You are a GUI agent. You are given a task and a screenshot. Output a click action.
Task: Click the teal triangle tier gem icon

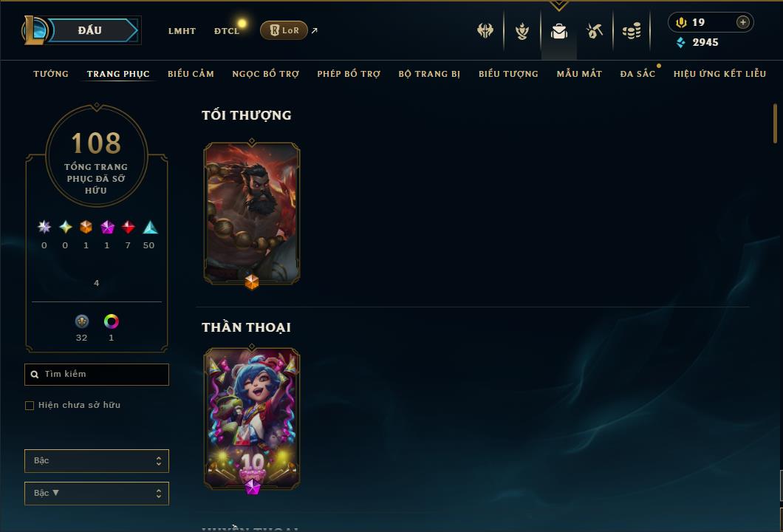150,228
